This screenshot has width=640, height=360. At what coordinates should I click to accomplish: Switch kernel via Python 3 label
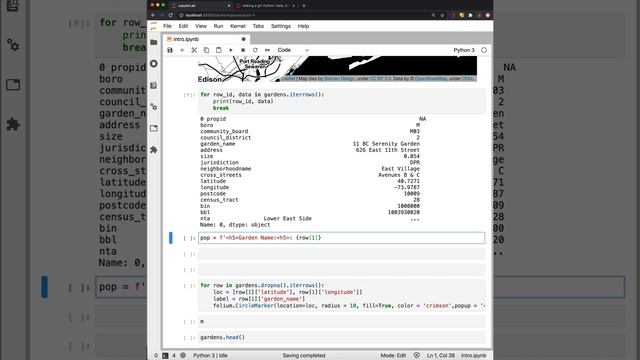pyautogui.click(x=464, y=50)
